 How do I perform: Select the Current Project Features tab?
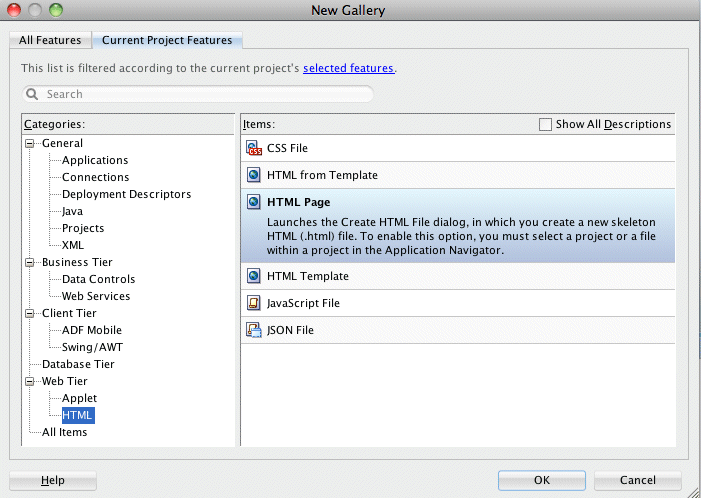pyautogui.click(x=166, y=41)
